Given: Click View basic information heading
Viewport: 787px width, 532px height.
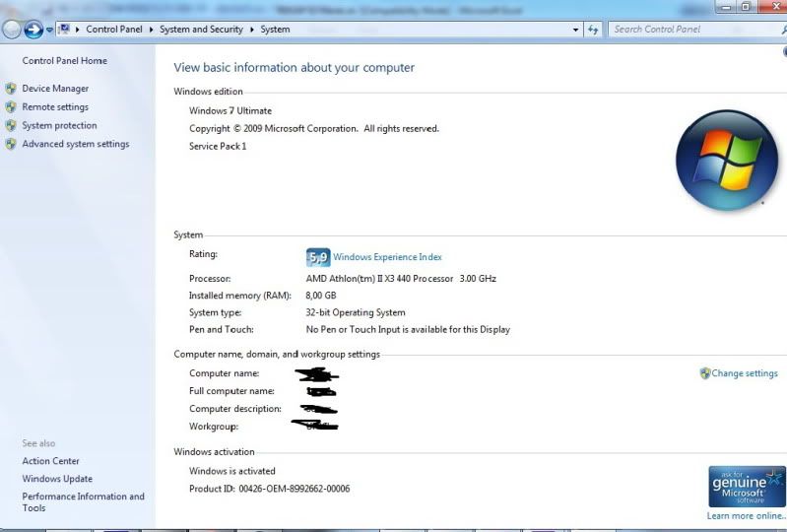Looking at the screenshot, I should click(295, 68).
